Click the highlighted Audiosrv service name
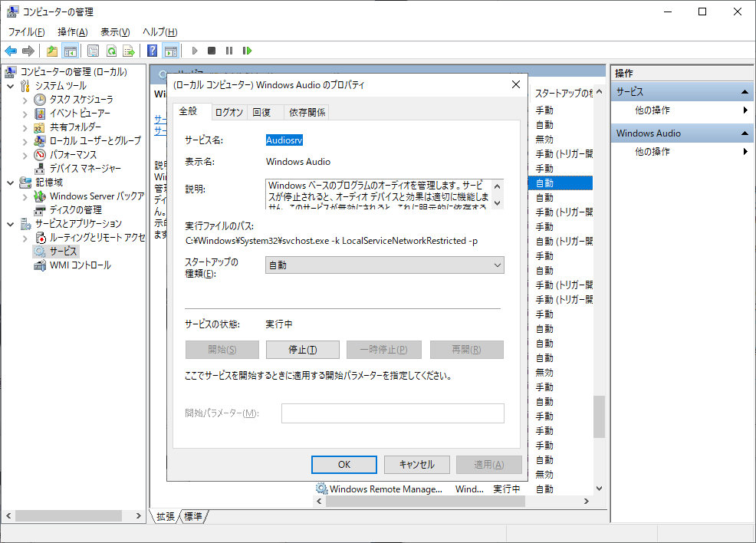Image resolution: width=756 pixels, height=543 pixels. tap(284, 140)
